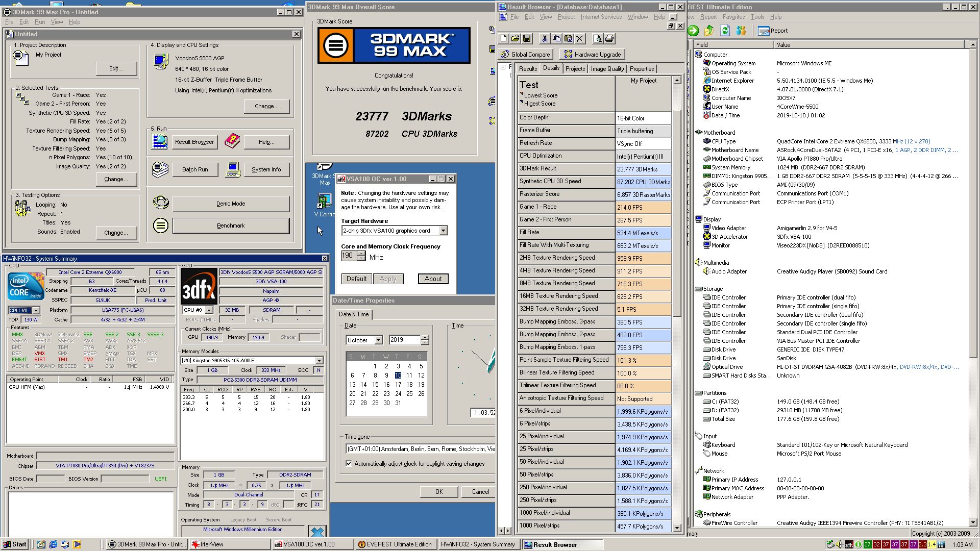Switch to EVEREST Ultimate Edition taskbar button
Screen dimensions: 980x551
click(x=396, y=544)
